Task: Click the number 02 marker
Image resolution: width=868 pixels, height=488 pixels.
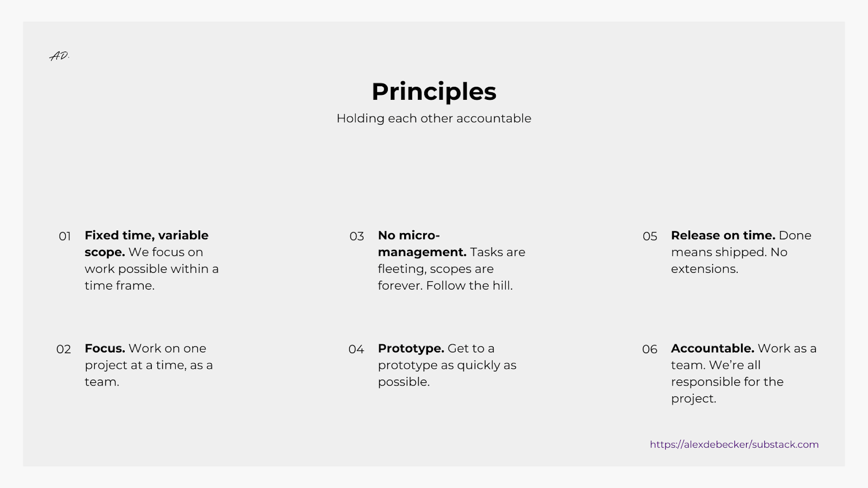Action: click(63, 349)
